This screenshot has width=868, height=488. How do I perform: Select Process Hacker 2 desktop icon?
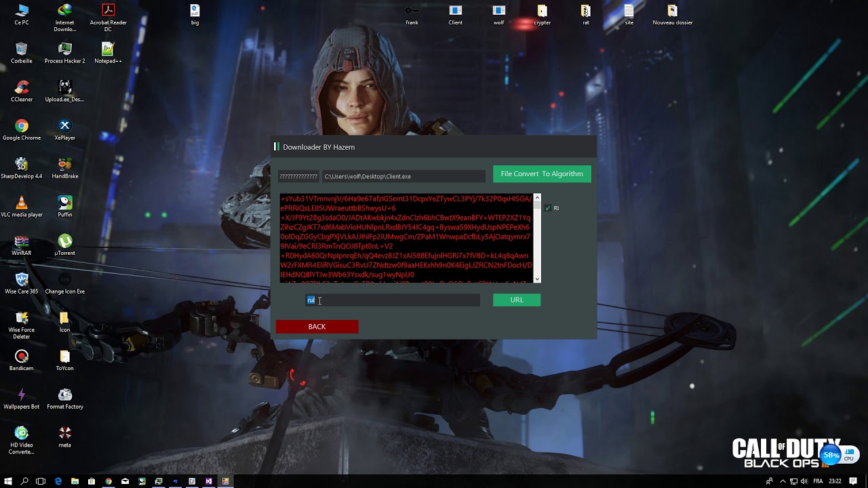[65, 54]
